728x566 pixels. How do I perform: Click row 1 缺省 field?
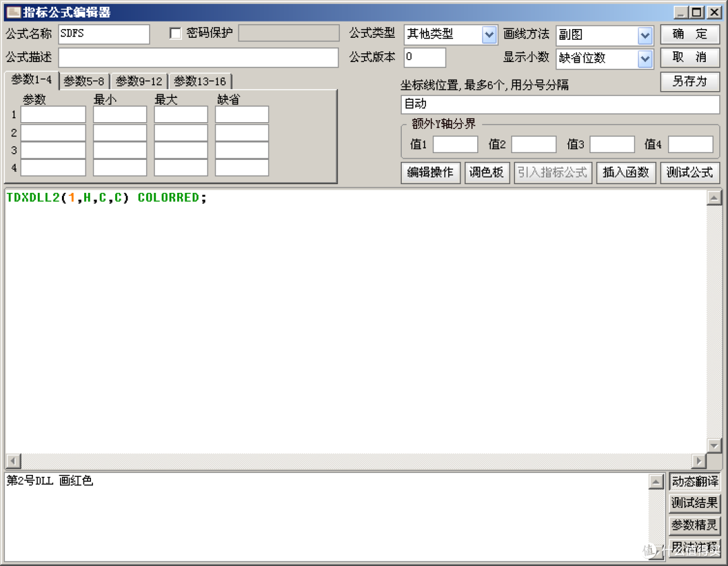[242, 114]
